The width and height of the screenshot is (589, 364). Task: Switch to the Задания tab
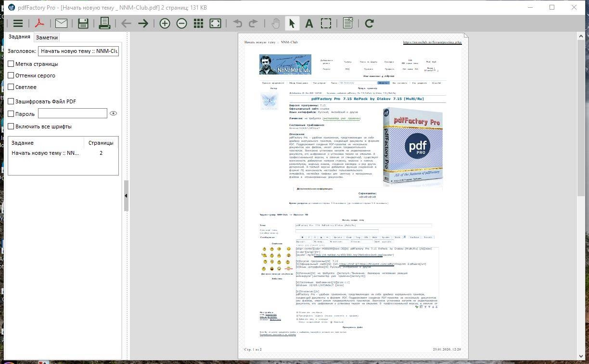19,37
